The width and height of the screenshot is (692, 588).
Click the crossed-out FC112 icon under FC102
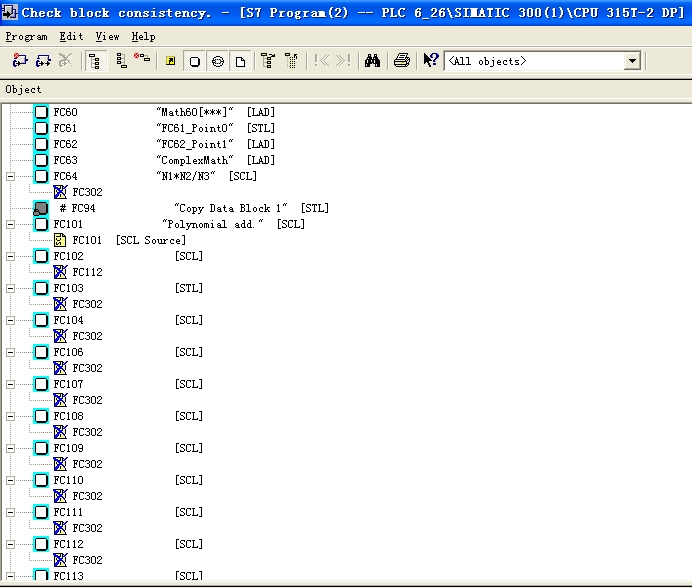coord(60,272)
